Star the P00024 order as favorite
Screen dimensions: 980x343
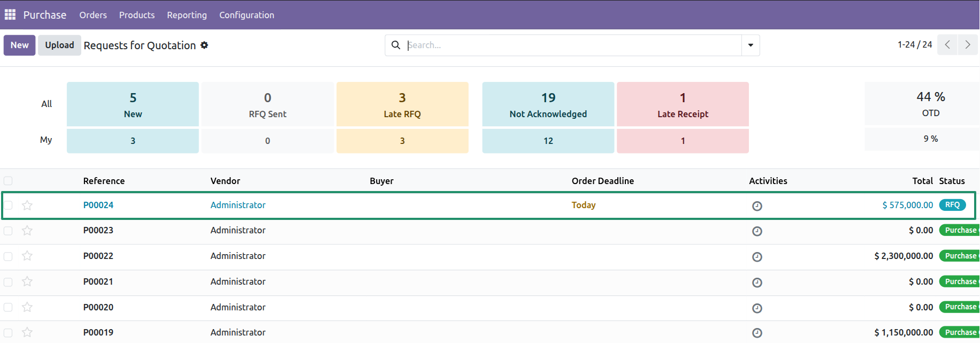pyautogui.click(x=27, y=205)
